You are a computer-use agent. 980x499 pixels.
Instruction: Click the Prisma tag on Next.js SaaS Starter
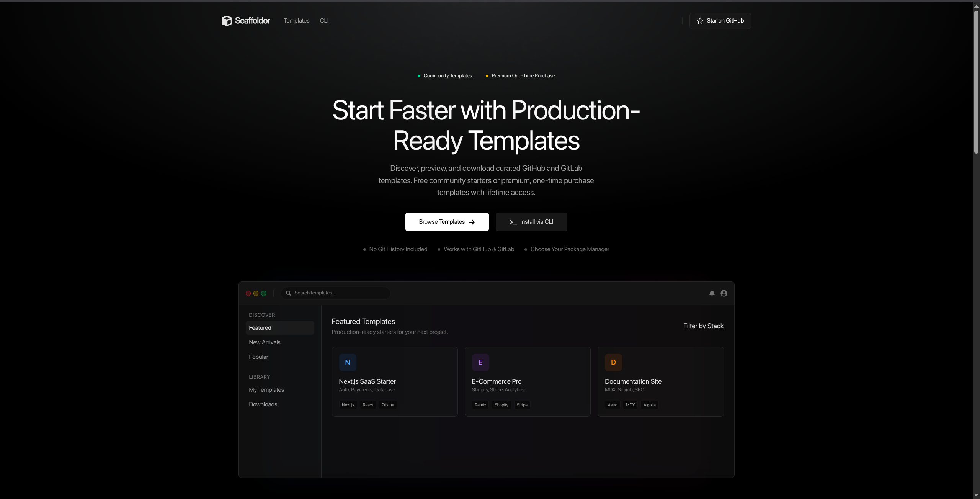point(387,405)
